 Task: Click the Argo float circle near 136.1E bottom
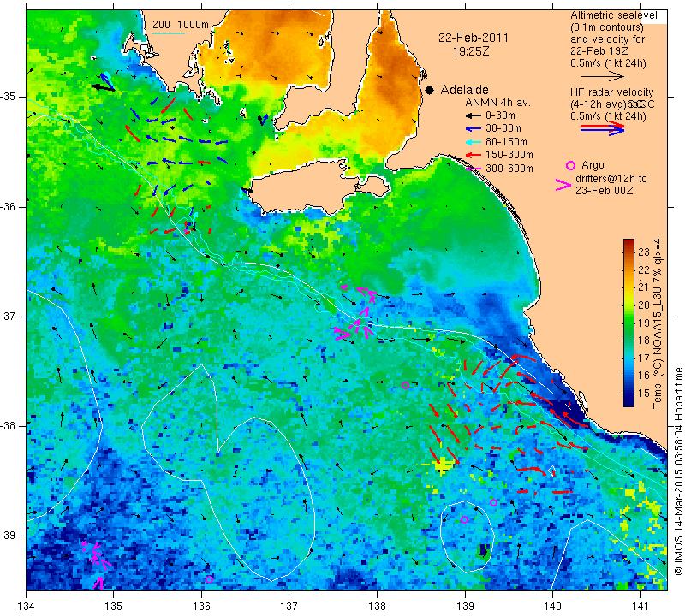[209, 579]
